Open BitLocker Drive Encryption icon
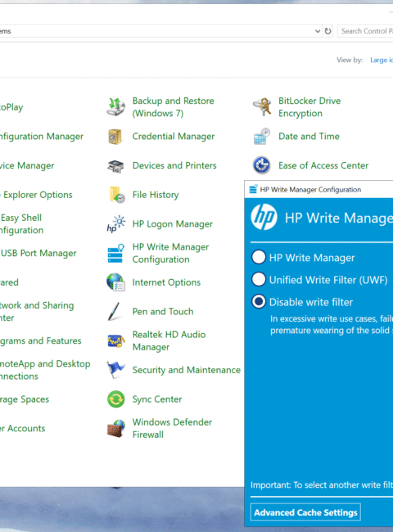Image resolution: width=393 pixels, height=532 pixels. click(x=262, y=107)
